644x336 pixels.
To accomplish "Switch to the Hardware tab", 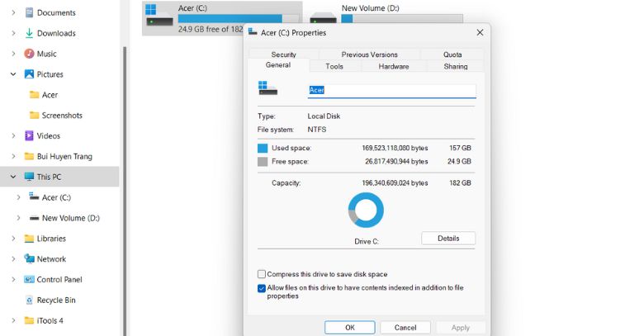I will click(394, 66).
